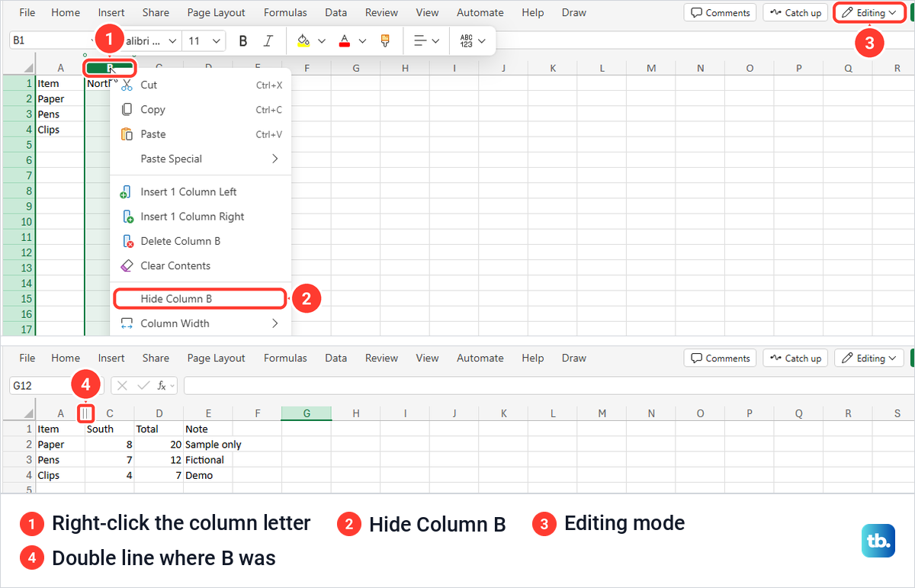Open the Formulas tab in upper ribbon

pos(285,13)
